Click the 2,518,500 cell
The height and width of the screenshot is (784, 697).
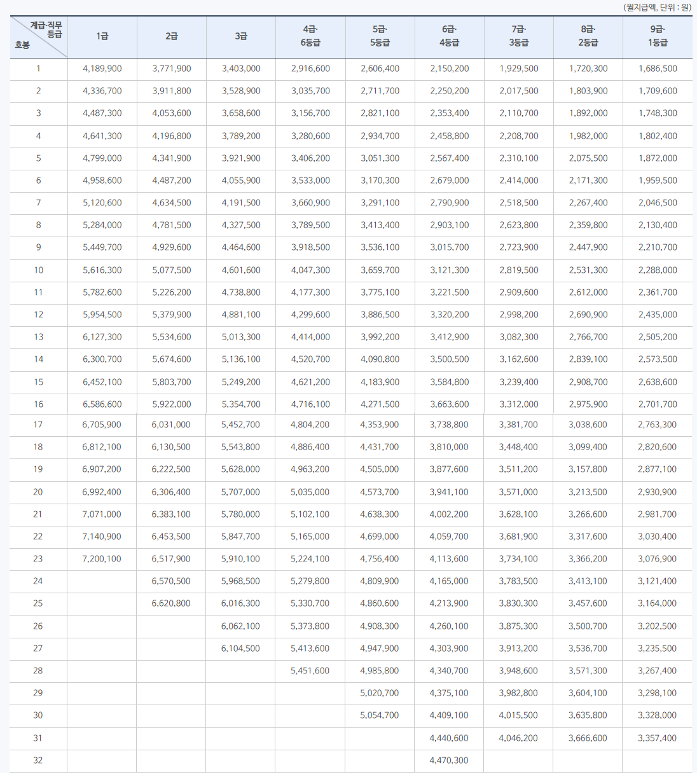tap(519, 203)
